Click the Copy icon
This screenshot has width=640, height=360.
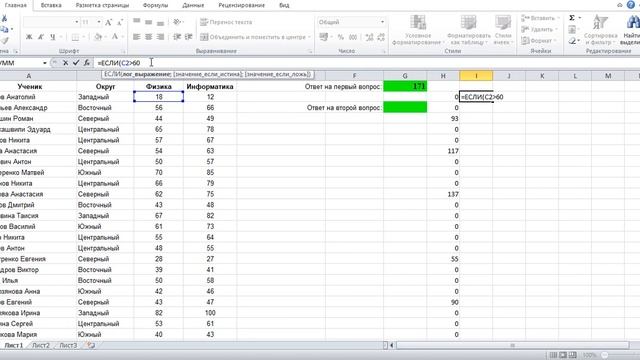4,29
